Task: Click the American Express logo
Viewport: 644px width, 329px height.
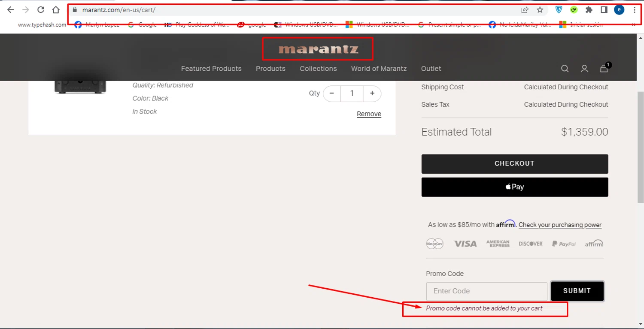Action: pyautogui.click(x=498, y=244)
